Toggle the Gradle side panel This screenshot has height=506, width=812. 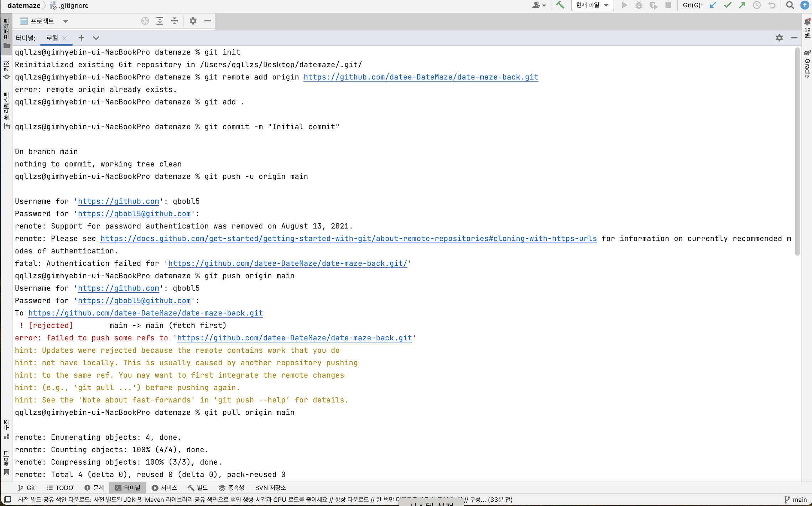(x=807, y=64)
